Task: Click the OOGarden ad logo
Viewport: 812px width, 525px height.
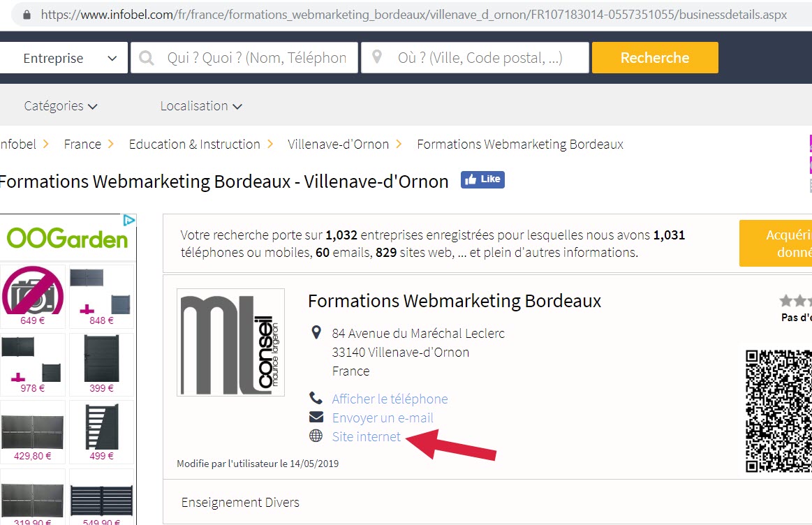Action: pyautogui.click(x=67, y=239)
